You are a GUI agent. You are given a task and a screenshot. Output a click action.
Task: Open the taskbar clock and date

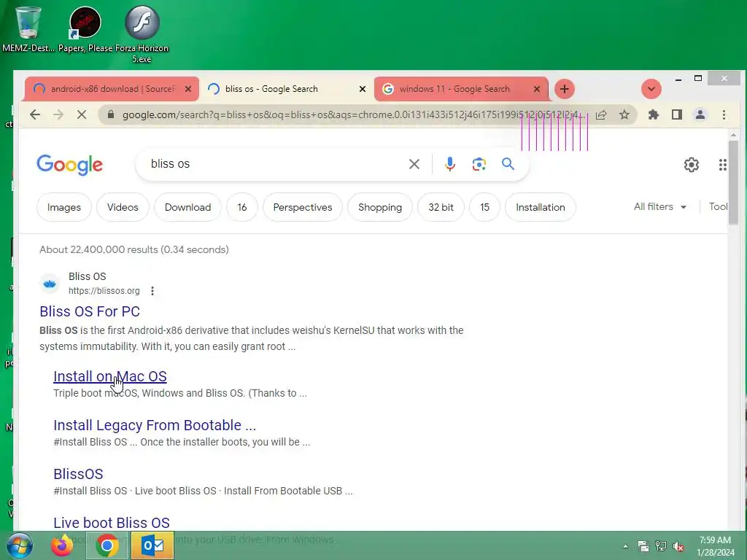[x=716, y=546]
